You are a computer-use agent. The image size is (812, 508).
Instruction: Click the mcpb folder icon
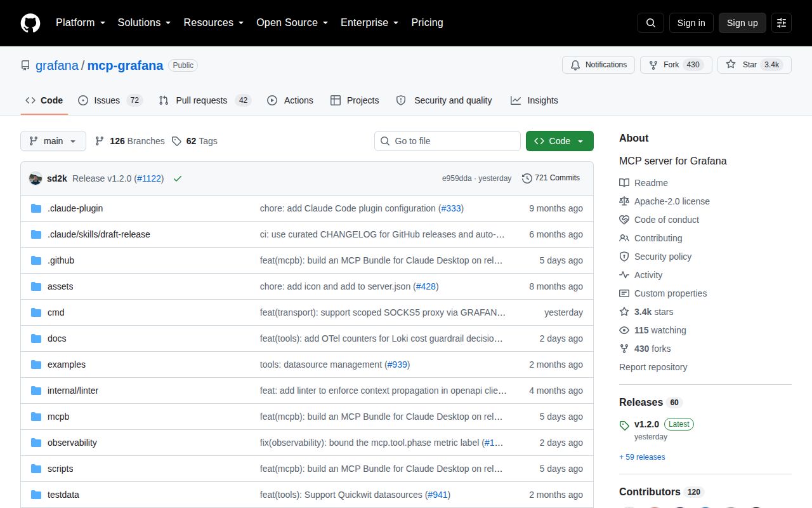[x=36, y=417]
